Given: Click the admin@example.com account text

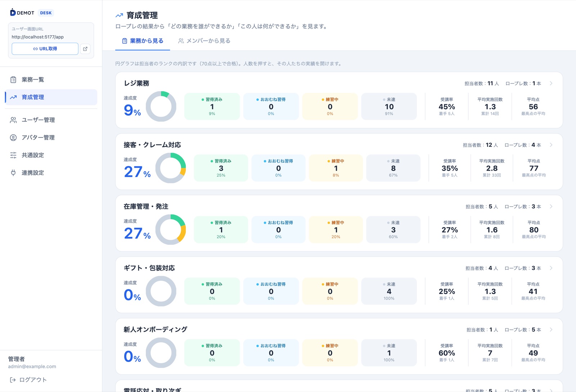Looking at the screenshot, I should coord(32,366).
